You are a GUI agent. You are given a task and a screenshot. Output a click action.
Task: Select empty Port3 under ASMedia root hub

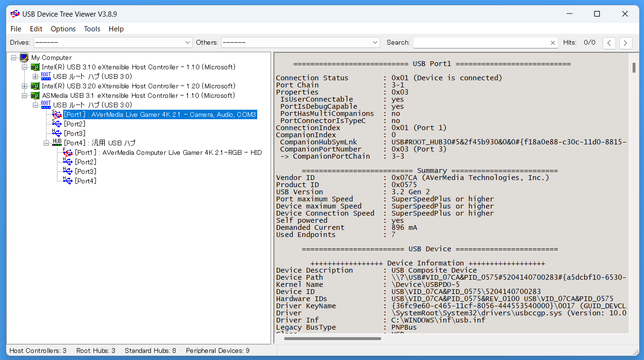[75, 133]
